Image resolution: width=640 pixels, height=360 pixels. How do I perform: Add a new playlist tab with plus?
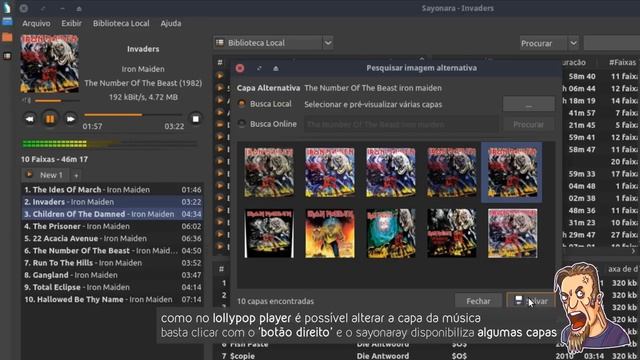click(76, 176)
